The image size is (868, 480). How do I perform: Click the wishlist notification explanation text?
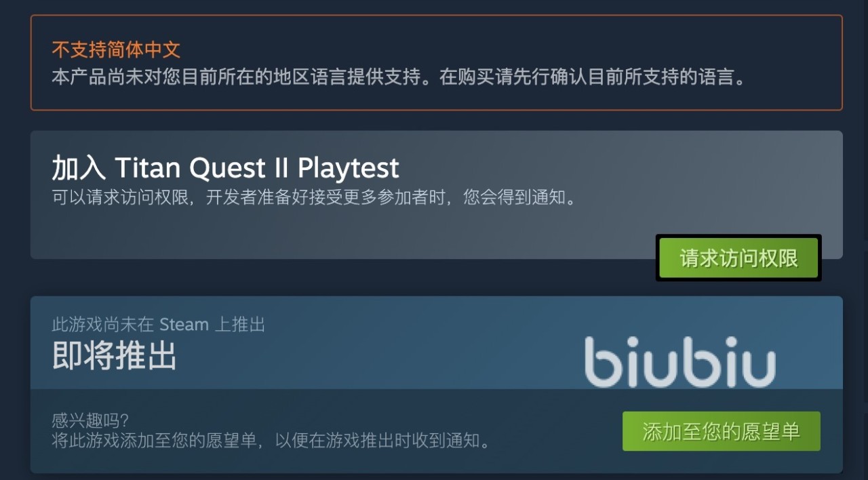(271, 440)
